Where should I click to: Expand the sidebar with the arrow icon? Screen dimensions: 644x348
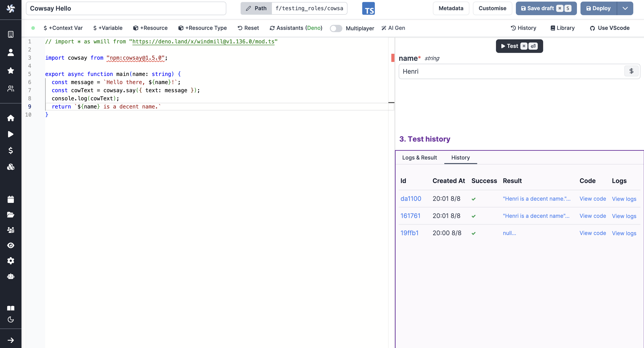(11, 340)
